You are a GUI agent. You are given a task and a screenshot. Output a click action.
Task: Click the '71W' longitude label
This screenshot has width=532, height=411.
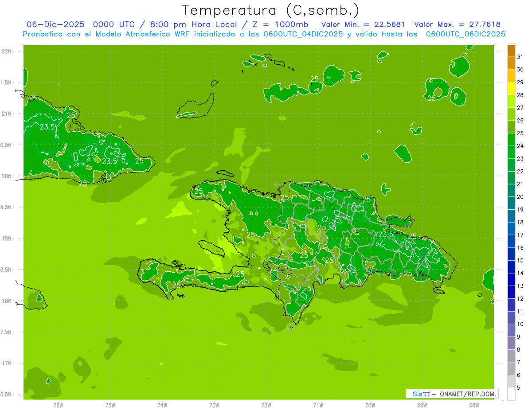(318, 405)
